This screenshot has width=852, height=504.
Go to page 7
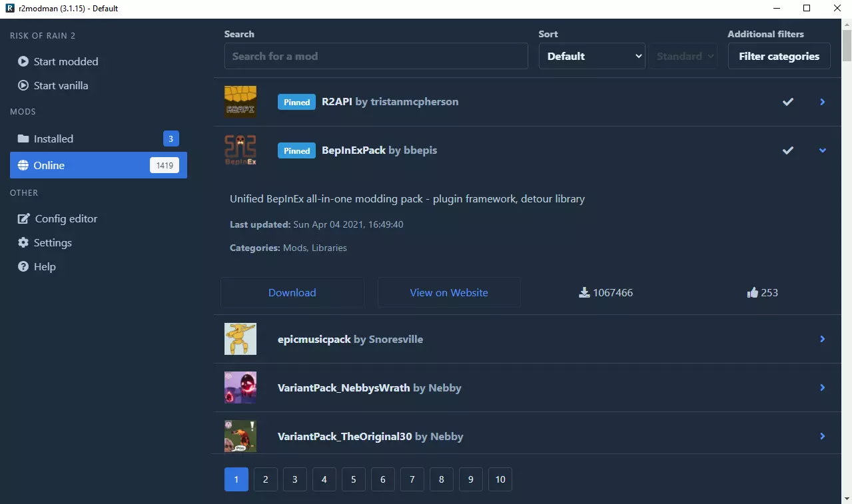pos(412,479)
